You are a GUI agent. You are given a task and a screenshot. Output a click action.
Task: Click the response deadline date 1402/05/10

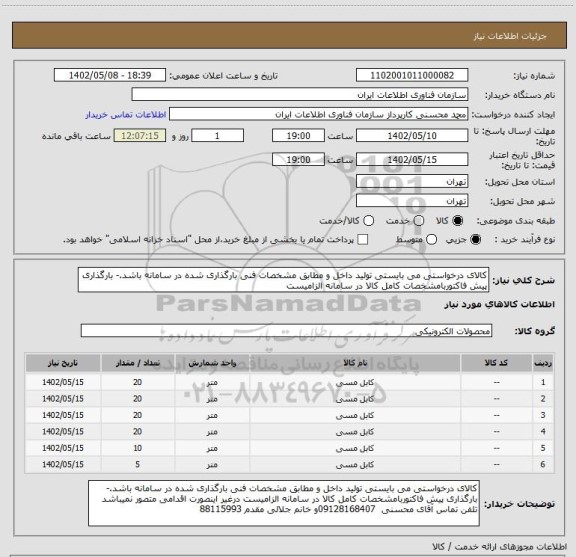(x=412, y=136)
